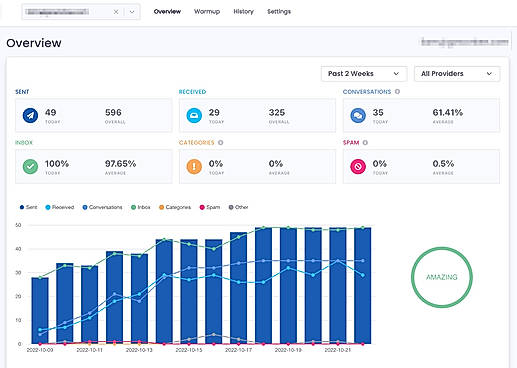Viewport: 517px width, 368px height.
Task: Clear the selected mailbox with the X
Action: click(x=116, y=12)
